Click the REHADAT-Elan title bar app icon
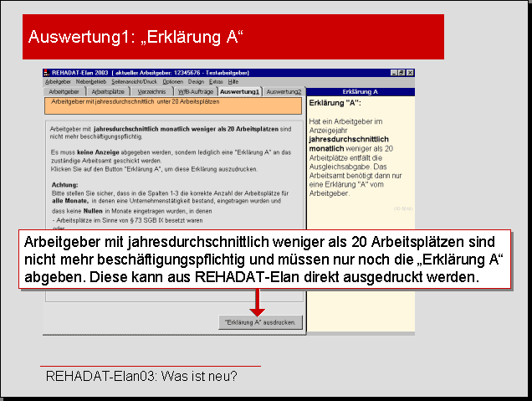The height and width of the screenshot is (401, 532). point(47,74)
